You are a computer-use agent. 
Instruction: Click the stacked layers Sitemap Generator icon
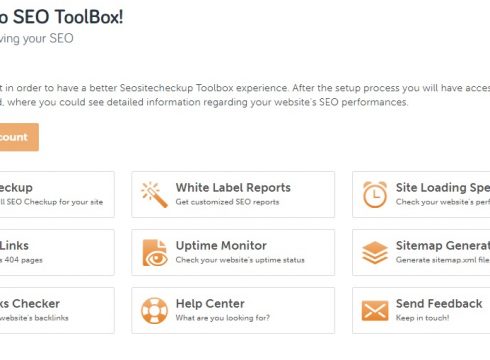[375, 253]
